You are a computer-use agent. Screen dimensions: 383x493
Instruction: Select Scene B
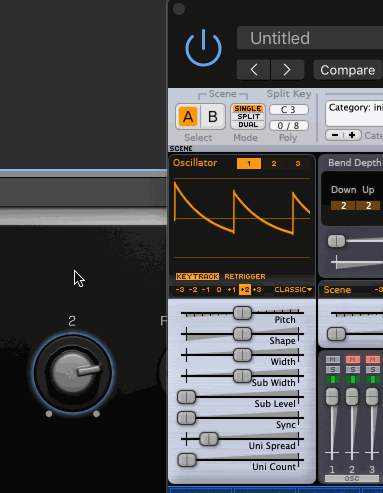pyautogui.click(x=213, y=117)
